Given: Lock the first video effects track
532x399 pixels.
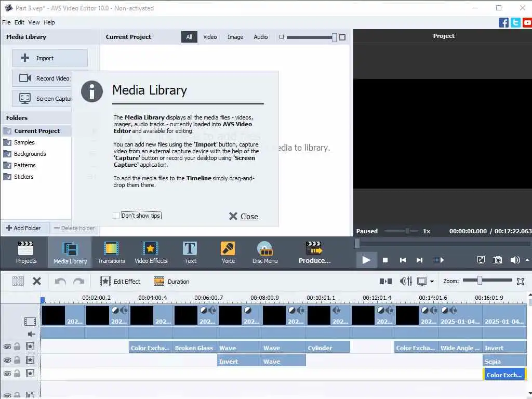Looking at the screenshot, I should 17,347.
